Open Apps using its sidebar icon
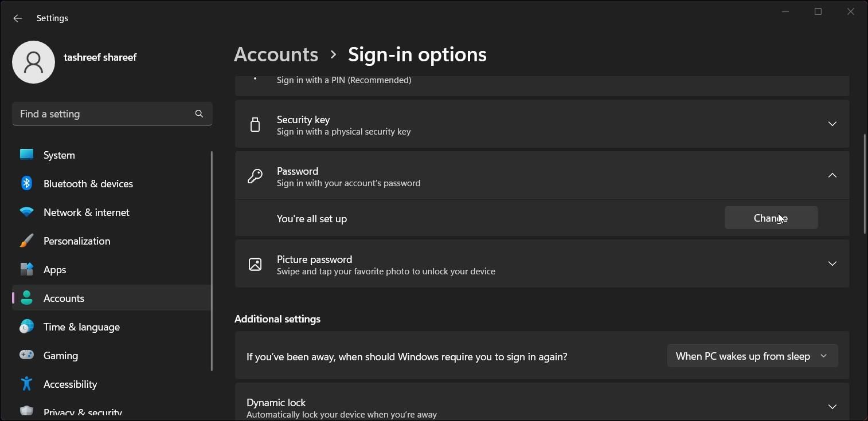This screenshot has width=868, height=421. (x=26, y=269)
